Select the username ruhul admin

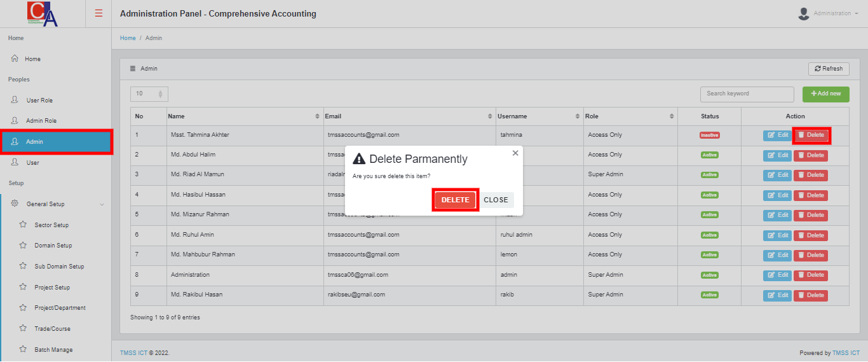click(517, 235)
